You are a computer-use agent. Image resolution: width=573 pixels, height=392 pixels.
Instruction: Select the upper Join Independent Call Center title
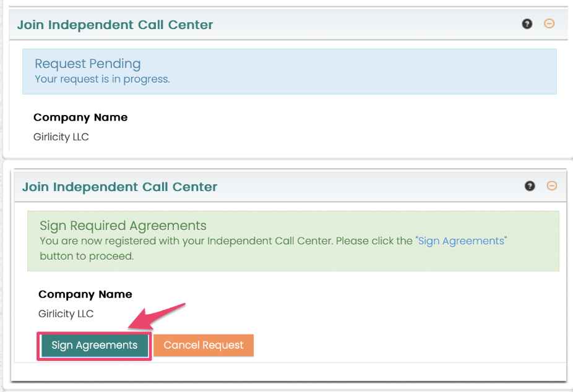coord(115,25)
